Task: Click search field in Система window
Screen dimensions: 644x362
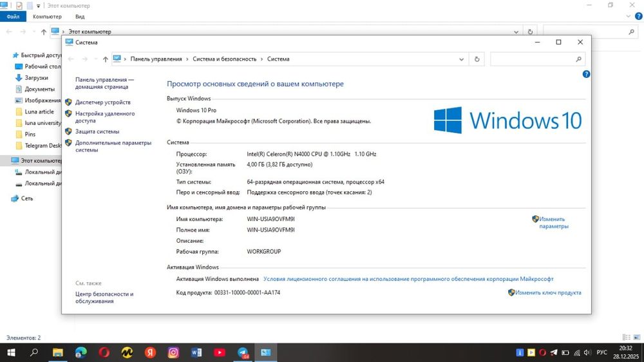Action: coord(537,59)
